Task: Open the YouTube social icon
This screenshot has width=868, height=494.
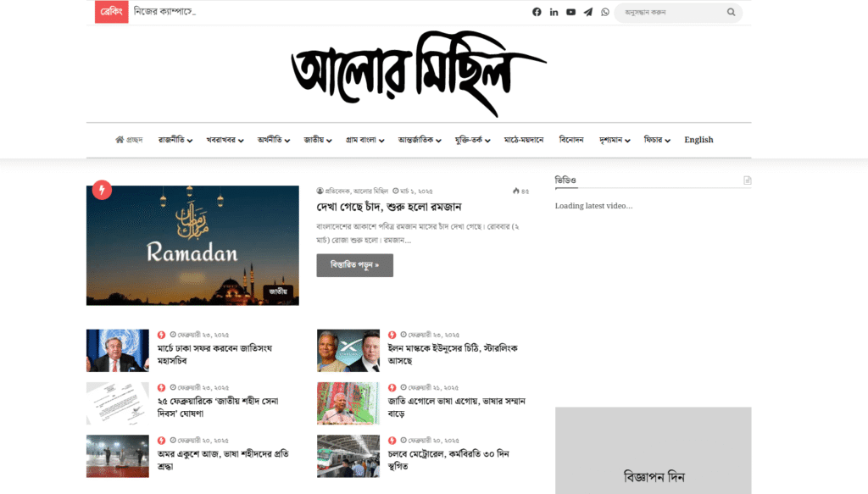Action: [x=570, y=12]
